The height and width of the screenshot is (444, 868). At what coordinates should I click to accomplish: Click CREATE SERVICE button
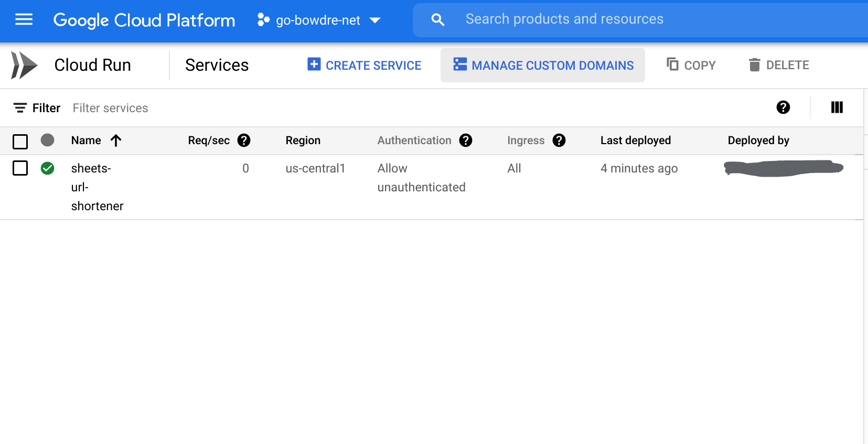coord(365,65)
